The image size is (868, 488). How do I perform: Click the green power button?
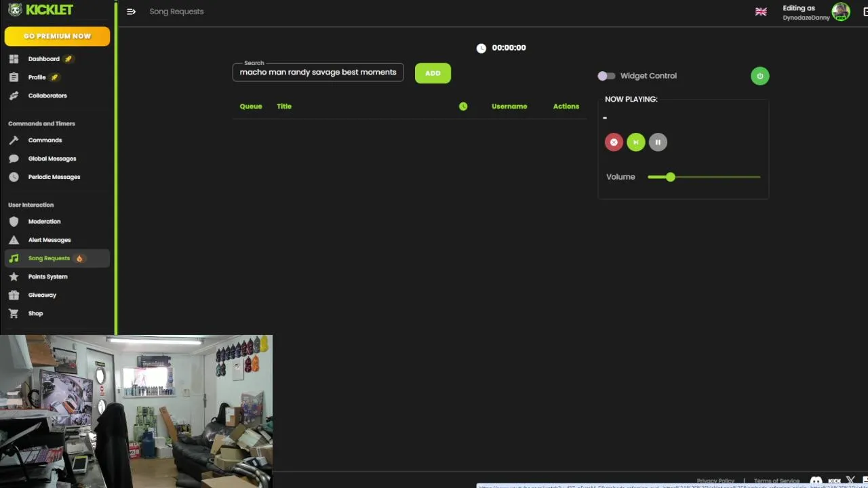pos(759,76)
